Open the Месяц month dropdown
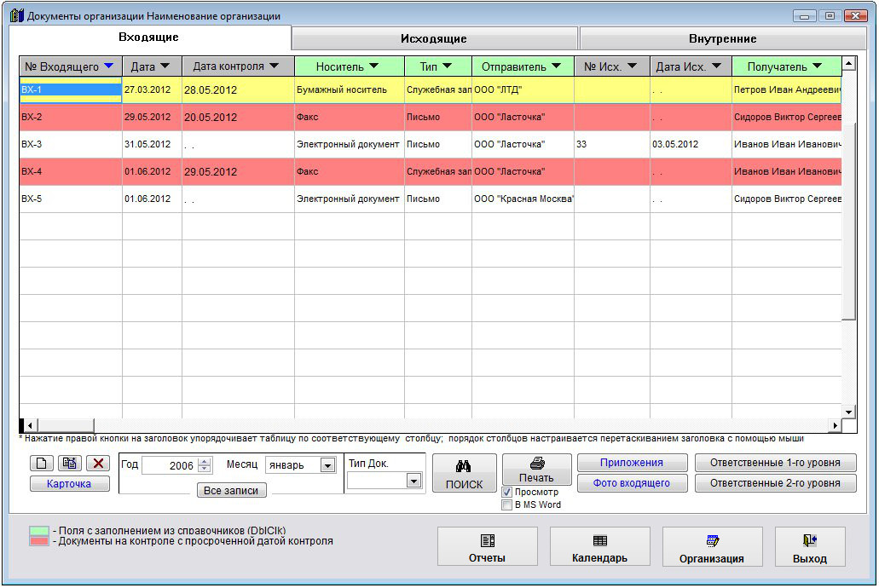Image resolution: width=879 pixels, height=588 pixels. point(327,465)
